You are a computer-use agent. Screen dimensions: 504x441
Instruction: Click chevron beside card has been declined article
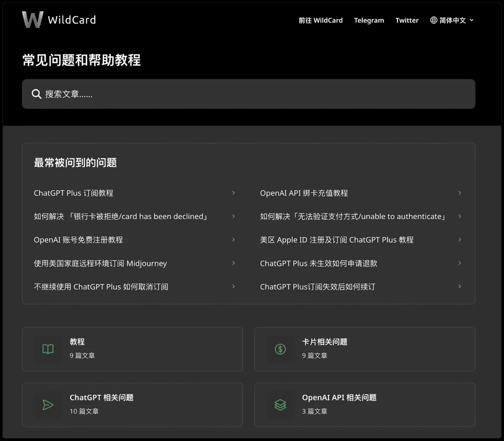click(x=234, y=217)
